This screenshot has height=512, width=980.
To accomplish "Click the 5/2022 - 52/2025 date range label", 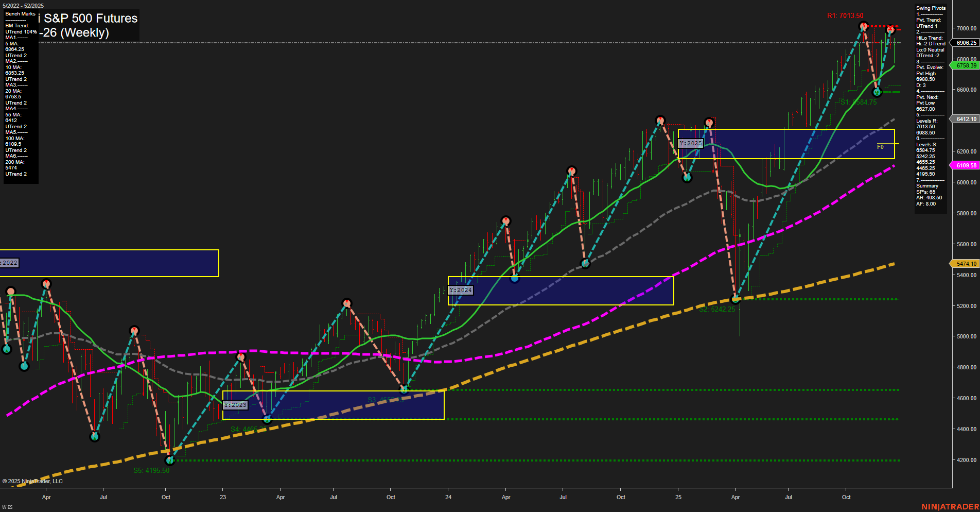I will click(x=23, y=6).
